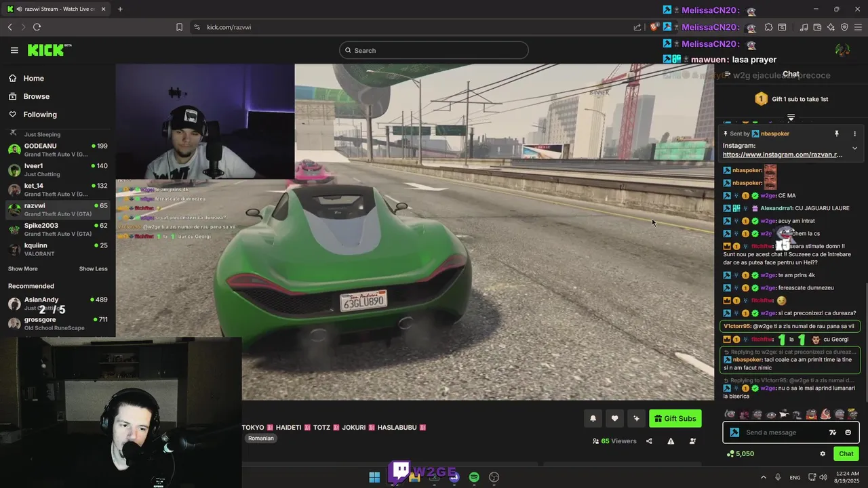The height and width of the screenshot is (488, 868).
Task: Focus the Kick Search field
Action: click(x=434, y=50)
